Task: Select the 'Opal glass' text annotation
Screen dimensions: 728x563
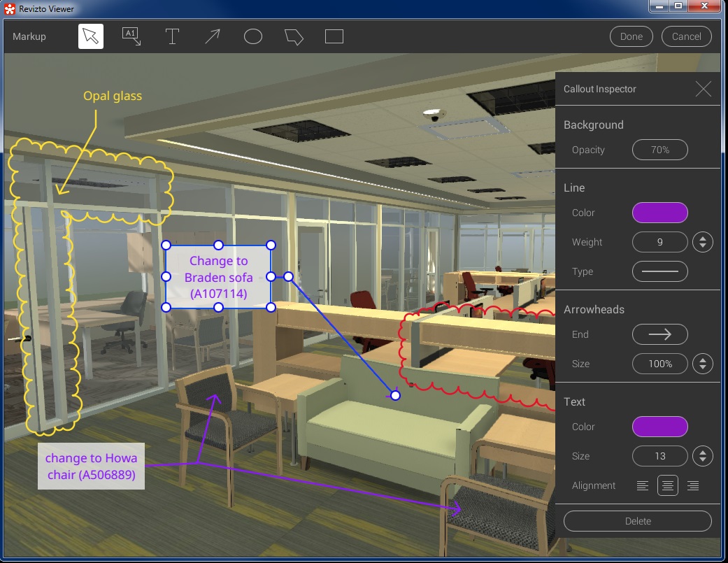Action: [x=113, y=96]
